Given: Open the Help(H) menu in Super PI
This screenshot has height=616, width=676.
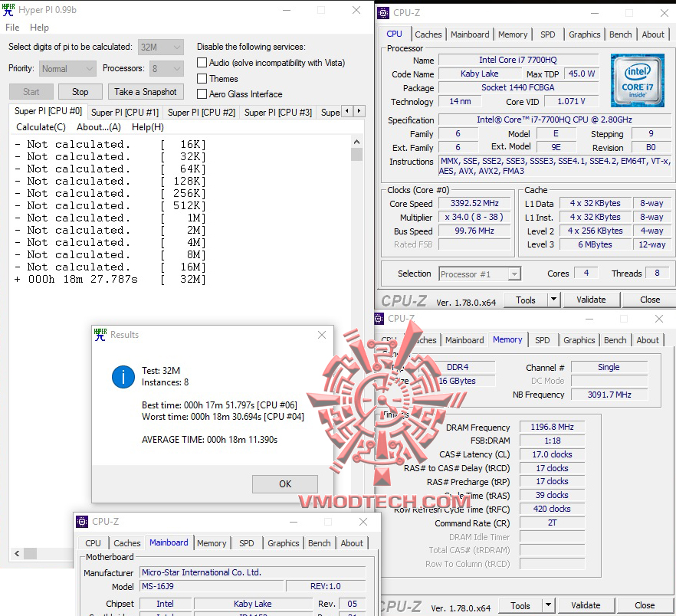Looking at the screenshot, I should pyautogui.click(x=148, y=127).
